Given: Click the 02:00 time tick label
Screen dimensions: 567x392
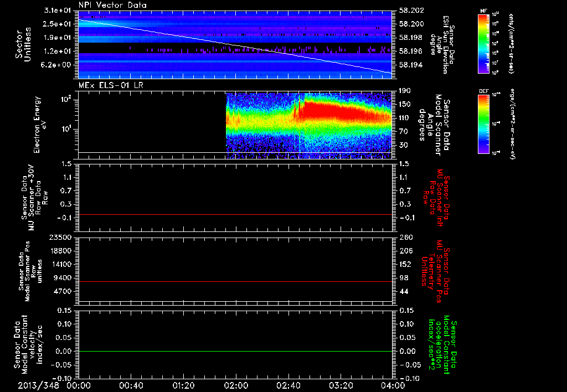Looking at the screenshot, I should point(236,385).
